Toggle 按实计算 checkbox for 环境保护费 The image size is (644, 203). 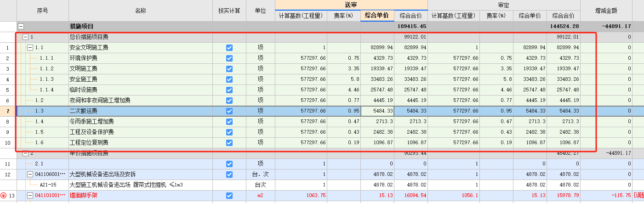pos(229,58)
